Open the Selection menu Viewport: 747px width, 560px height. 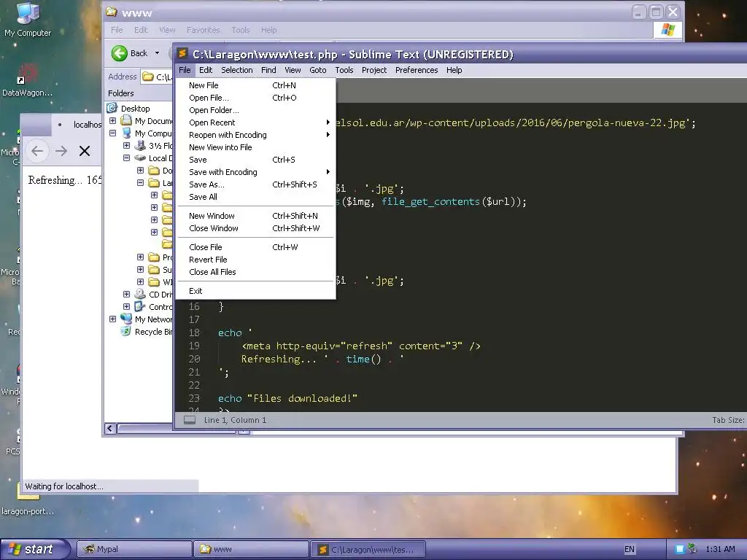pyautogui.click(x=237, y=70)
